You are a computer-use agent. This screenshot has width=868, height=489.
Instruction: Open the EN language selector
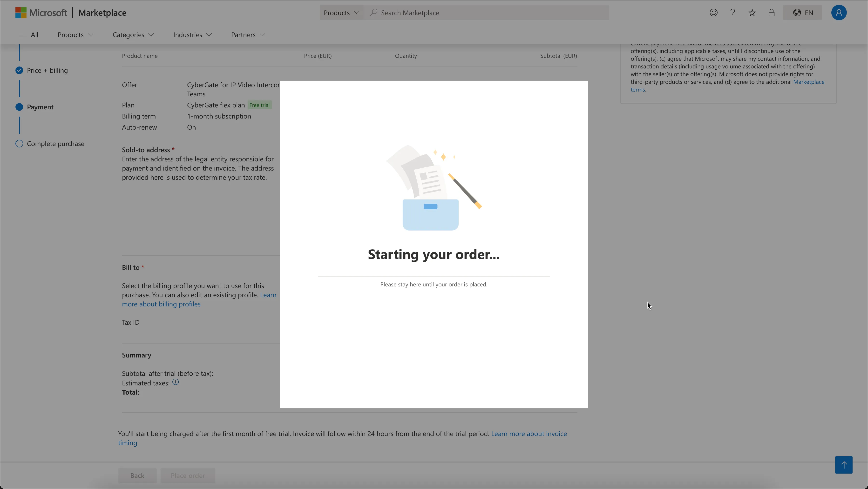pyautogui.click(x=802, y=13)
